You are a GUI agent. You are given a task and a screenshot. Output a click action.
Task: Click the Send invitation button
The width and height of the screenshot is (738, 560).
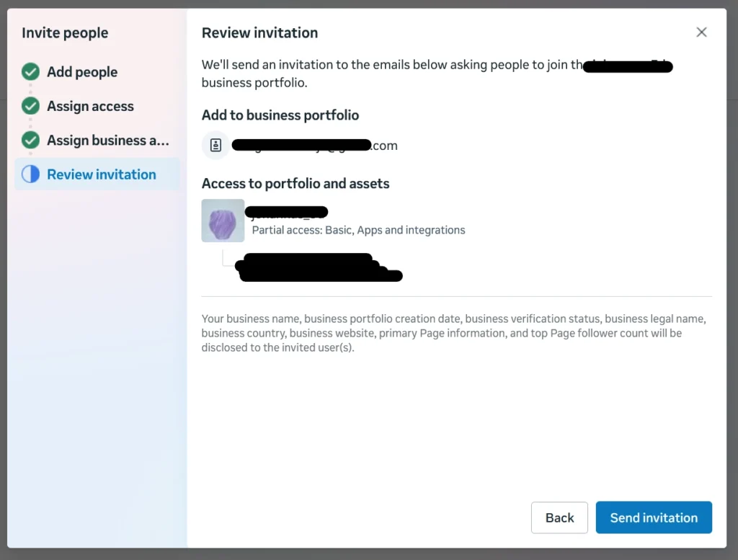coord(654,517)
